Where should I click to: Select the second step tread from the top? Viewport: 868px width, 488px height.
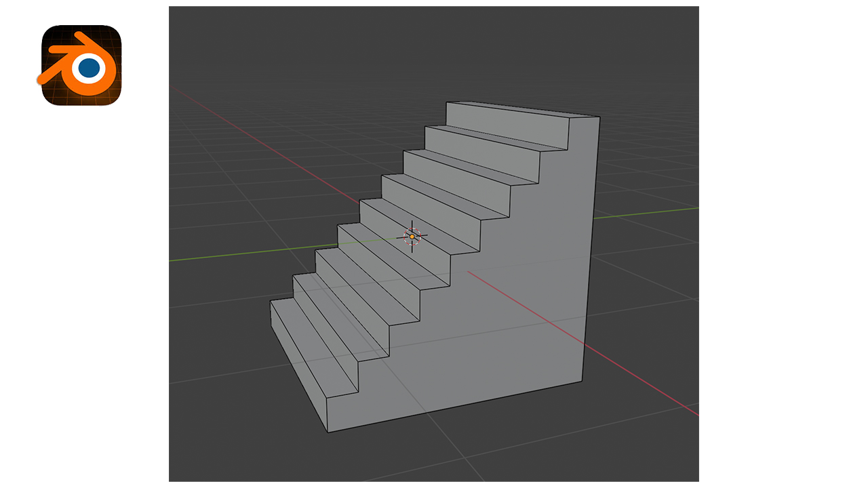pyautogui.click(x=485, y=139)
